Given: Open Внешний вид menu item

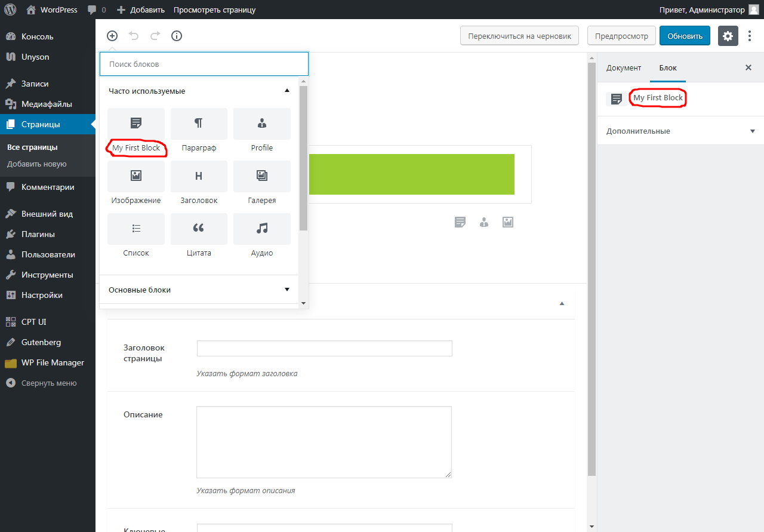Looking at the screenshot, I should [x=48, y=214].
